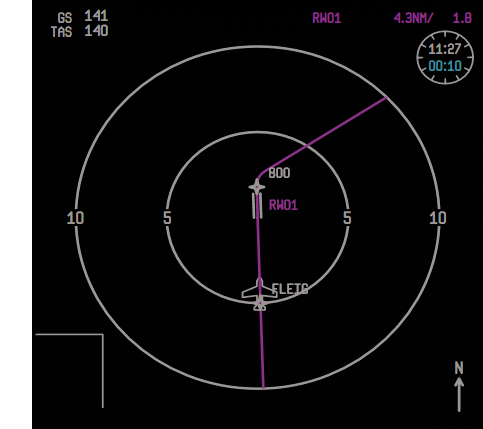Screen dimensions: 483x429
Task: Click the BOO waypoint text label
Action: 279,173
